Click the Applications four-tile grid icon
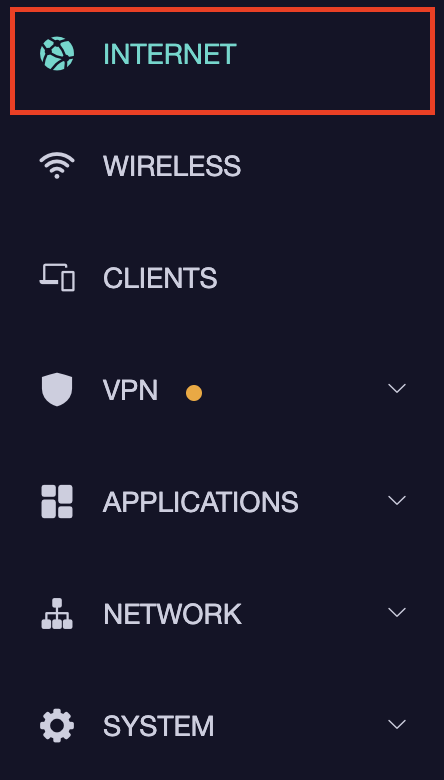 (57, 501)
